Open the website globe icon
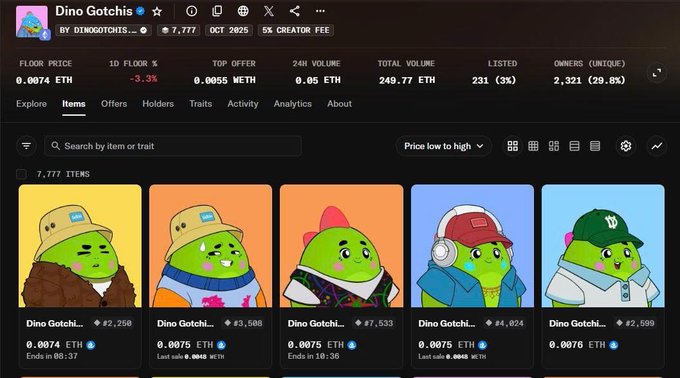Screen dimensions: 680x378 tap(243, 11)
